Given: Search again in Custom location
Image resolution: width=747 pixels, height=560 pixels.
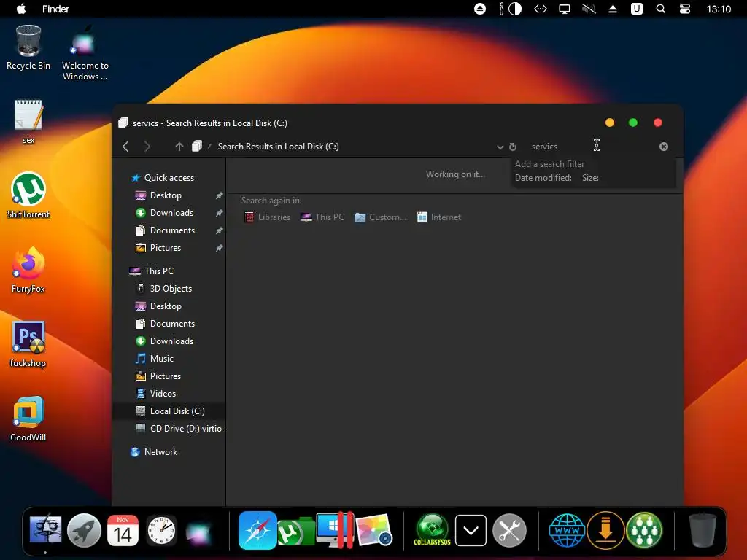Looking at the screenshot, I should coord(381,217).
